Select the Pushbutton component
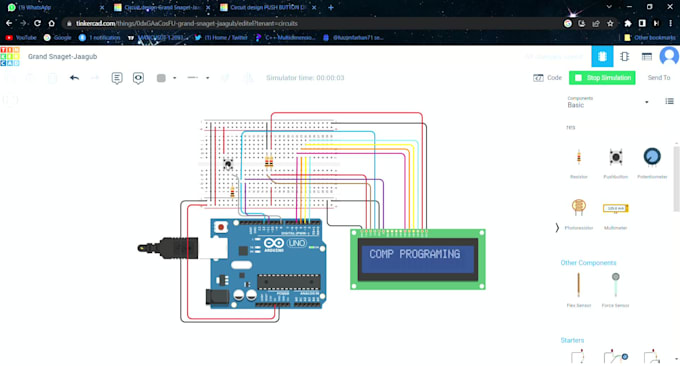680x366 pixels. [x=615, y=163]
